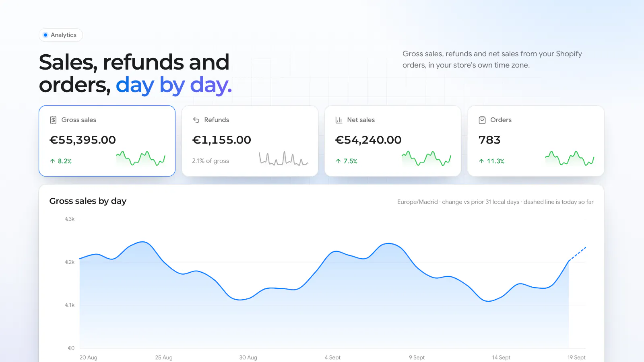The width and height of the screenshot is (644, 362).
Task: Click the Net sales bar chart icon
Action: click(339, 120)
